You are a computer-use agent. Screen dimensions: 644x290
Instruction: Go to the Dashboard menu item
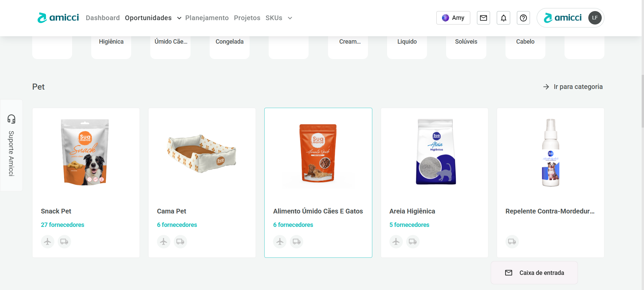103,18
